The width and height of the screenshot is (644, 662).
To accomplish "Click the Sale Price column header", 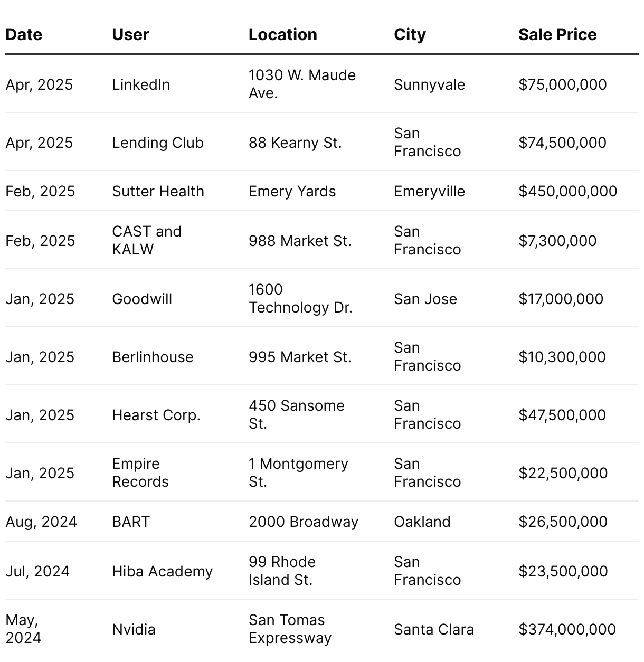I will click(x=557, y=35).
